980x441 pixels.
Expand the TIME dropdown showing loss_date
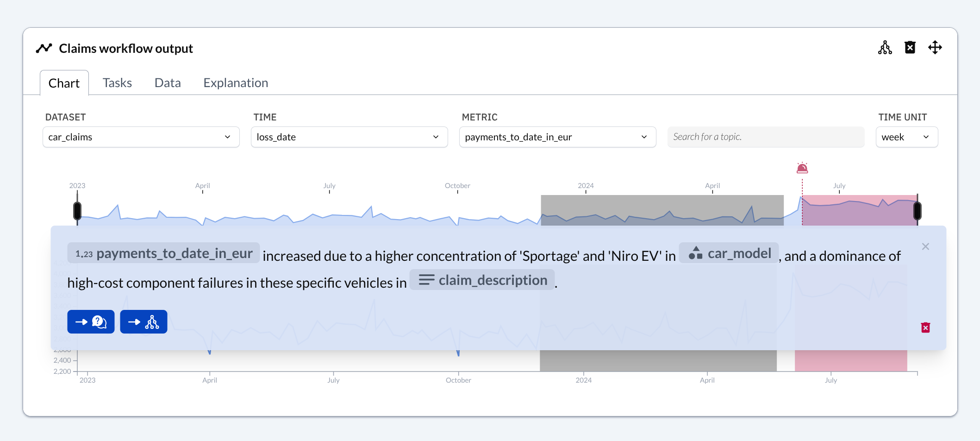point(349,137)
